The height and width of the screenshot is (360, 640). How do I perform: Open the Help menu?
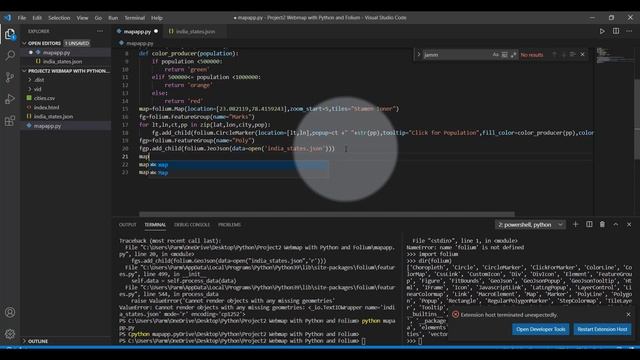point(157,18)
